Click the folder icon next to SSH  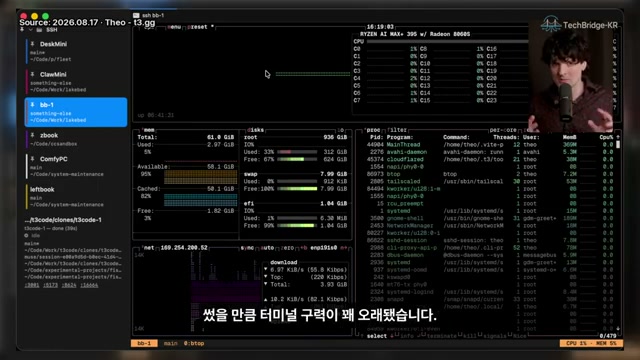click(x=39, y=30)
